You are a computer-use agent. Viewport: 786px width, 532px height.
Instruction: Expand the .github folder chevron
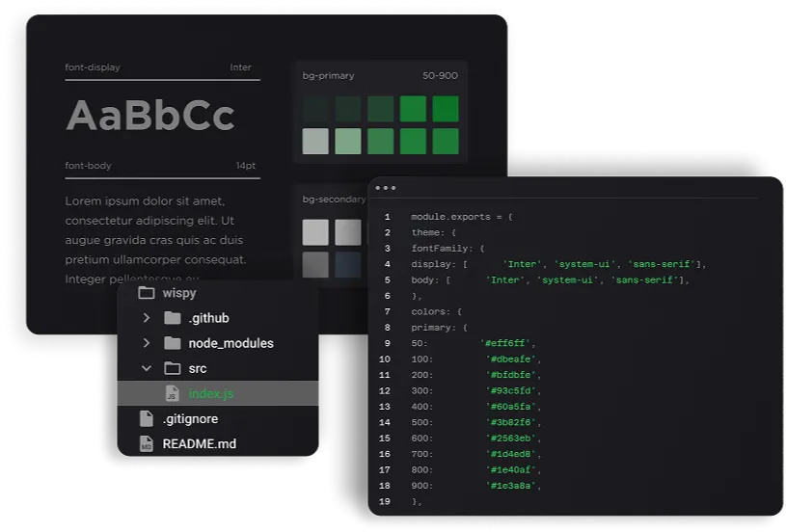(147, 318)
